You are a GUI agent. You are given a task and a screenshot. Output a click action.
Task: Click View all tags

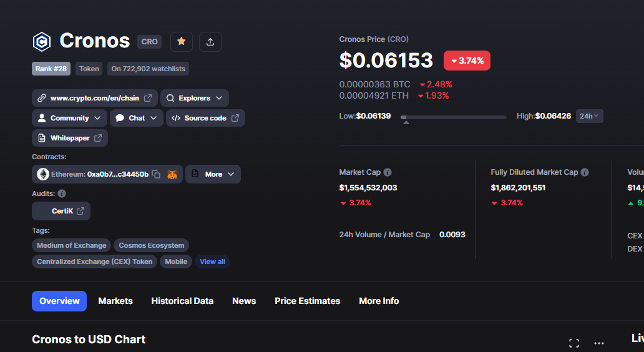212,262
